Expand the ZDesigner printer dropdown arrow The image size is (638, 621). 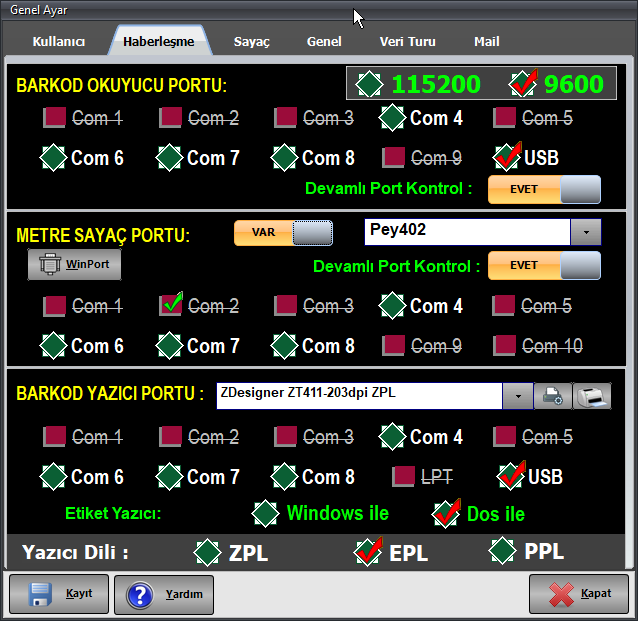point(518,396)
